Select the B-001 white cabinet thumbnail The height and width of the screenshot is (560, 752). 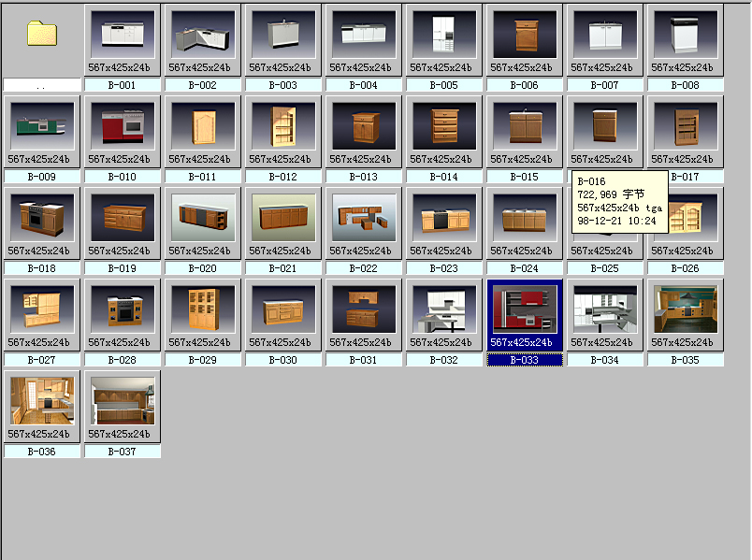pos(123,35)
